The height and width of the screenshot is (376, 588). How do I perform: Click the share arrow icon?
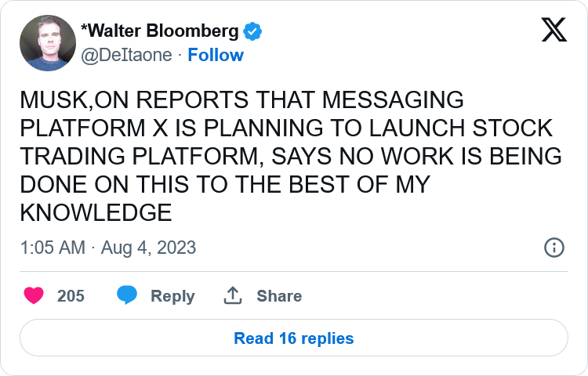pos(232,296)
